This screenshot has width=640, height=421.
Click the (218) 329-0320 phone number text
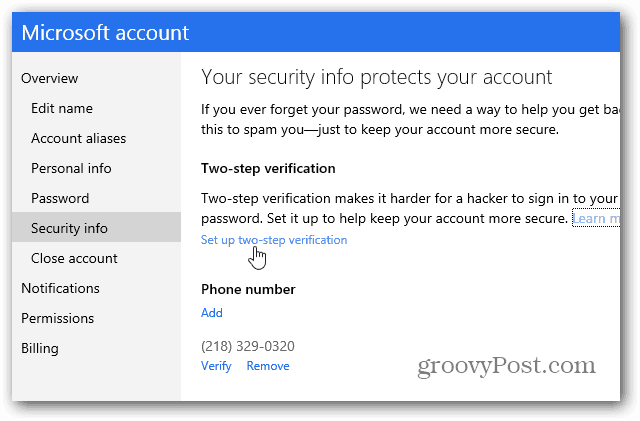point(248,346)
